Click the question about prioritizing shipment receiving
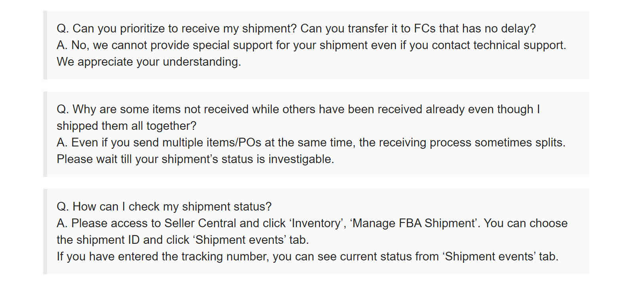This screenshot has width=644, height=300. pyautogui.click(x=296, y=28)
